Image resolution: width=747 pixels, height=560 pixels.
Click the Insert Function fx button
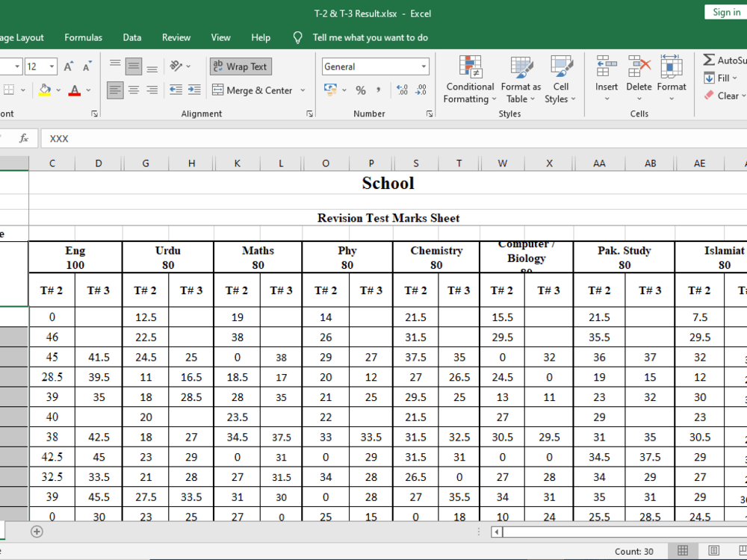[24, 139]
